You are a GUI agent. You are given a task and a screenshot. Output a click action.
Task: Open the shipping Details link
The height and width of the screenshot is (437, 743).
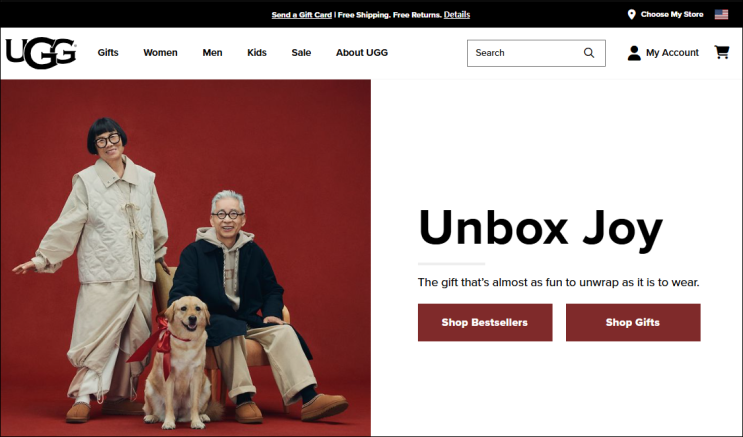(x=457, y=15)
